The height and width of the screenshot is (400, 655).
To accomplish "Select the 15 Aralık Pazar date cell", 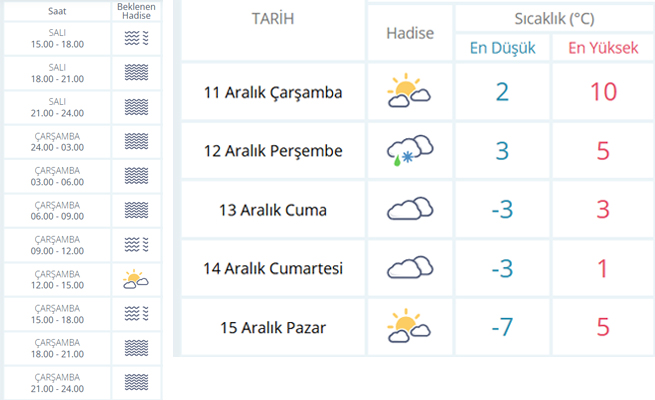I will pos(273,327).
